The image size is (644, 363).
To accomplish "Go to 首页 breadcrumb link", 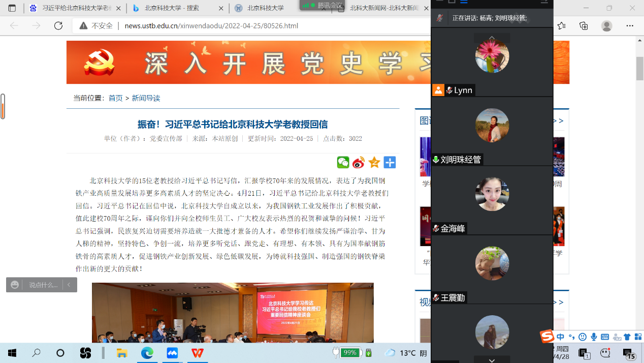I will pos(115,98).
